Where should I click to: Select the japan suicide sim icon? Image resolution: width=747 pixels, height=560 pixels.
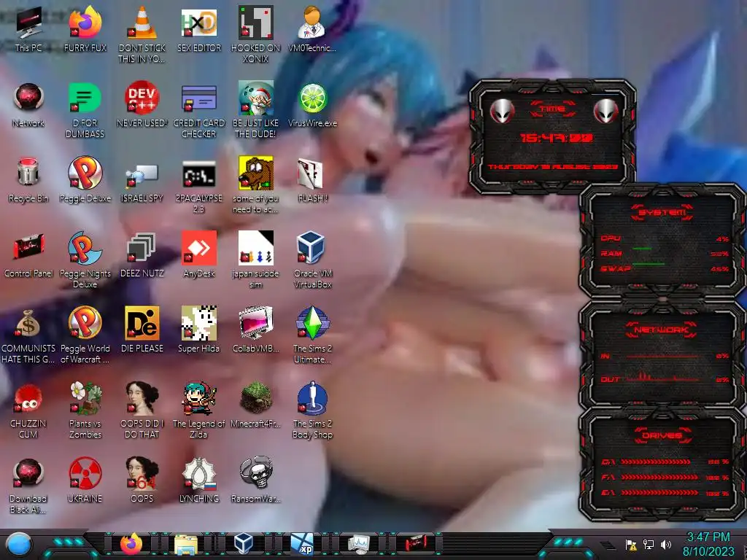(256, 260)
